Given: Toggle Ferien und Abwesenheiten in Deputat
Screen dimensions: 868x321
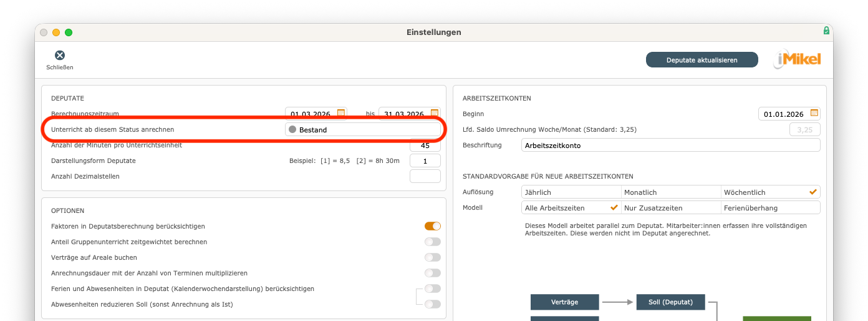Looking at the screenshot, I should click(433, 289).
